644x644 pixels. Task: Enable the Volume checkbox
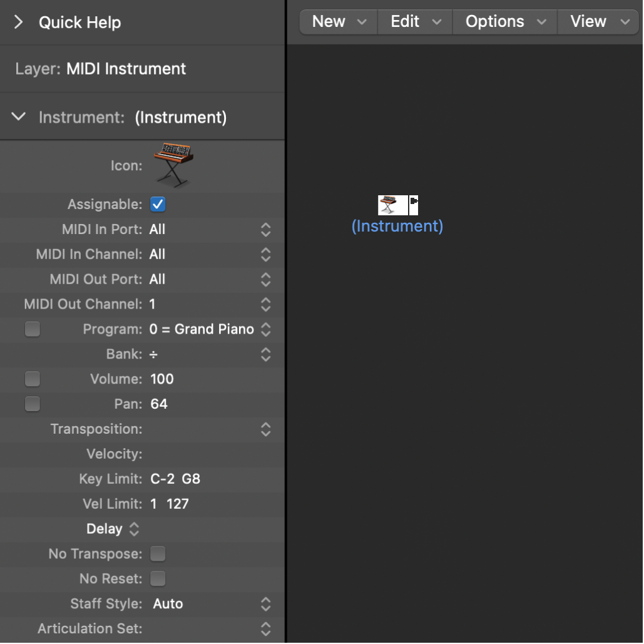coord(32,379)
